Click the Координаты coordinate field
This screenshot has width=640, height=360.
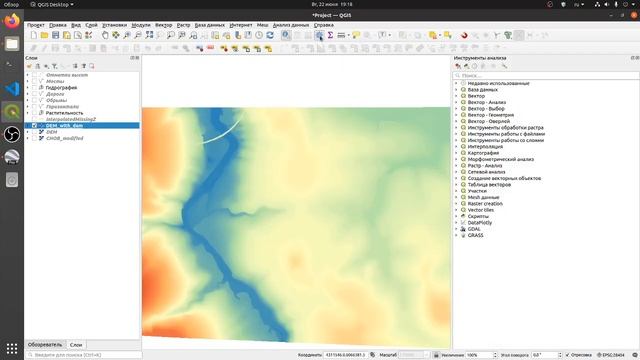(x=345, y=355)
